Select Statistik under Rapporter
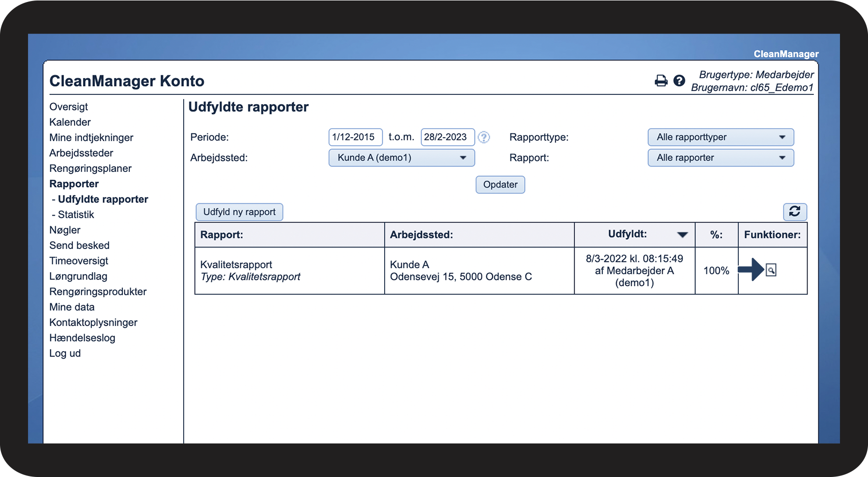This screenshot has width=868, height=477. point(76,215)
